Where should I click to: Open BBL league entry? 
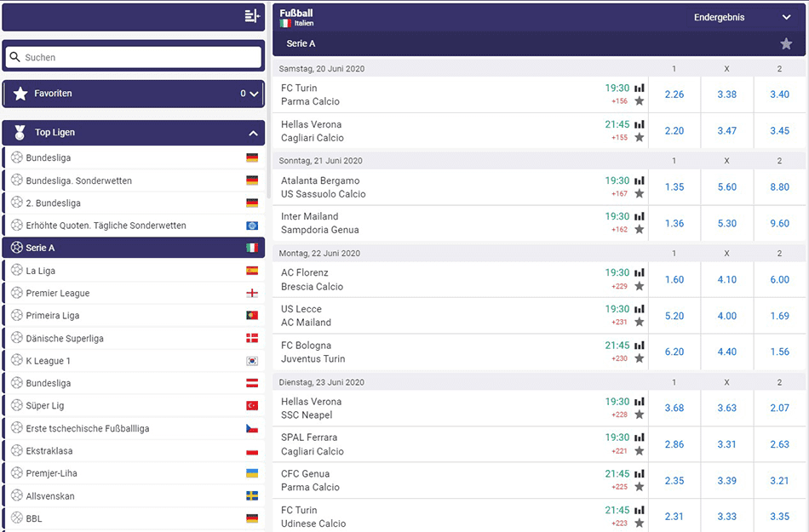134,518
